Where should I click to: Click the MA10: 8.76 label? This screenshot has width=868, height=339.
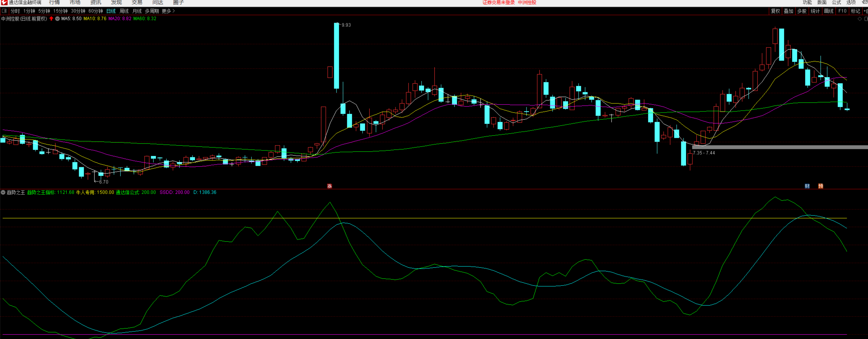pos(95,19)
